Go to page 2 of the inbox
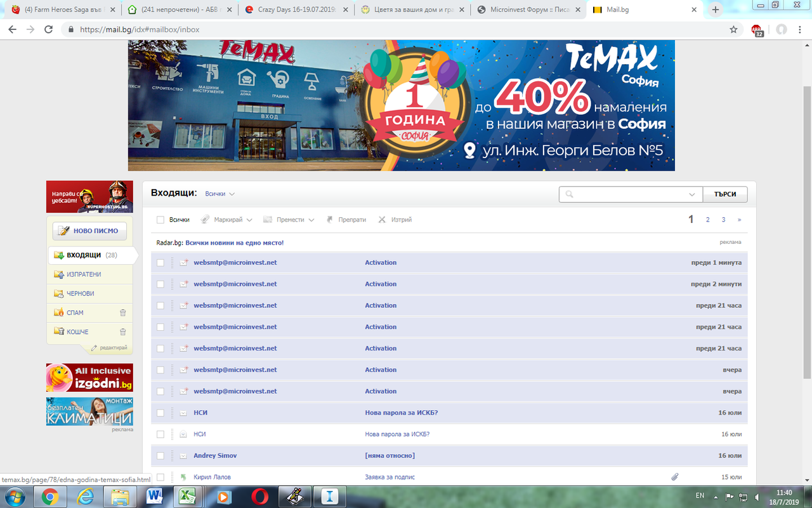 coord(708,220)
